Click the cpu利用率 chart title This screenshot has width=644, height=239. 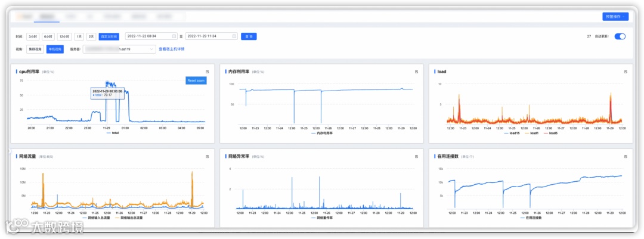pyautogui.click(x=30, y=72)
